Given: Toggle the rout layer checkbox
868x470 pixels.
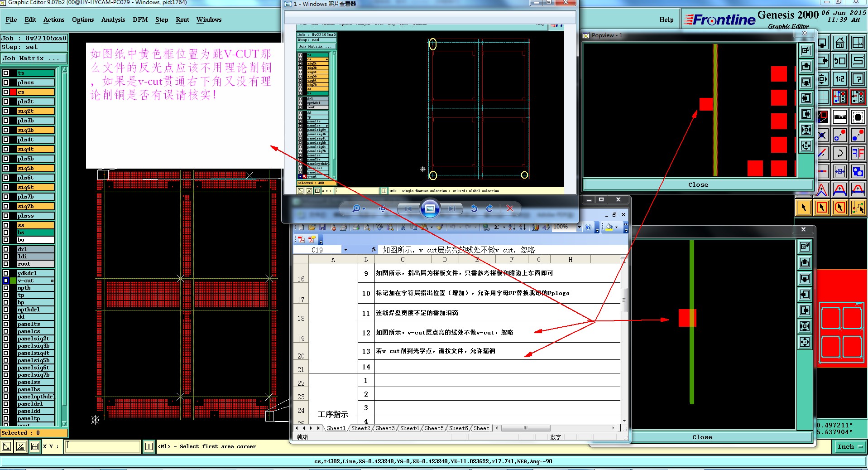Looking at the screenshot, I should pyautogui.click(x=6, y=264).
